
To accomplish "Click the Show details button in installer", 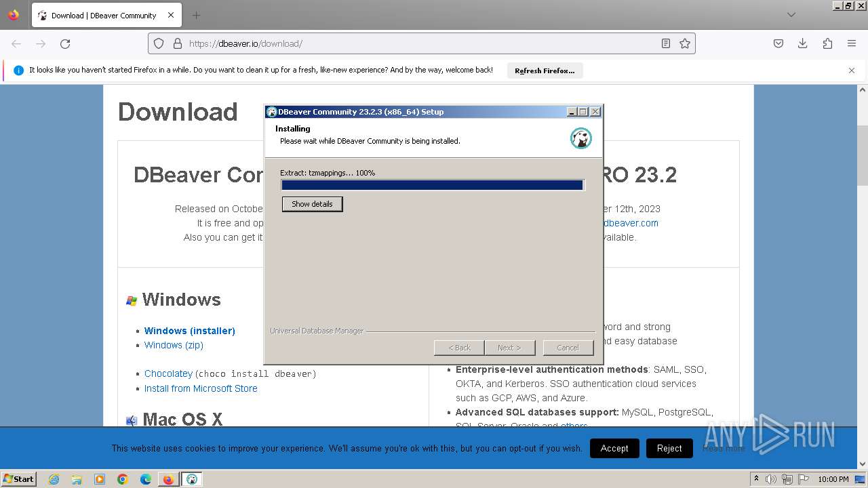I will [x=312, y=204].
